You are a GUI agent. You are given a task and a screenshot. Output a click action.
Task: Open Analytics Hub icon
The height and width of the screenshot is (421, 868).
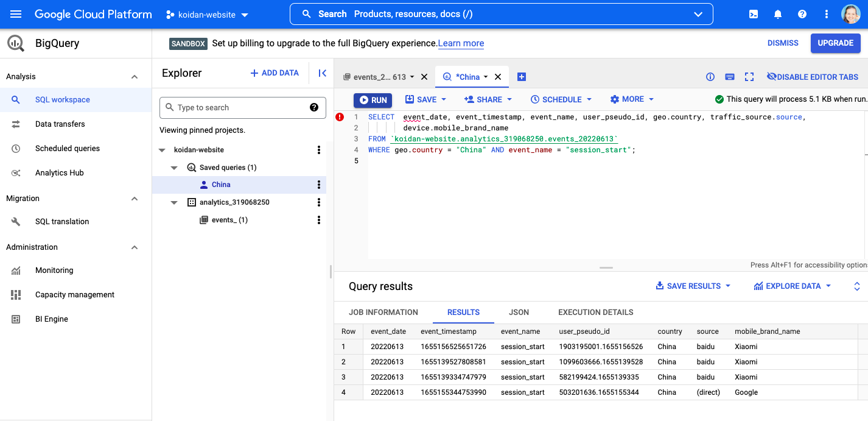coord(16,172)
